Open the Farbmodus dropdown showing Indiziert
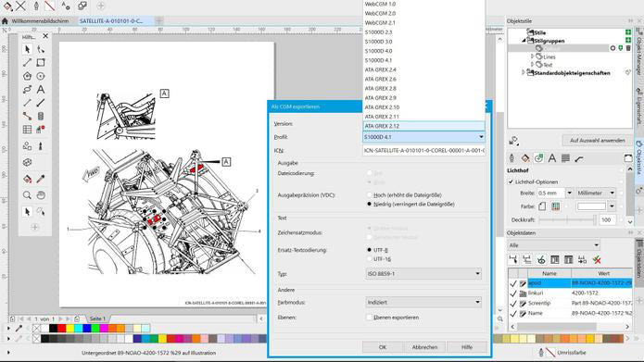 click(423, 302)
